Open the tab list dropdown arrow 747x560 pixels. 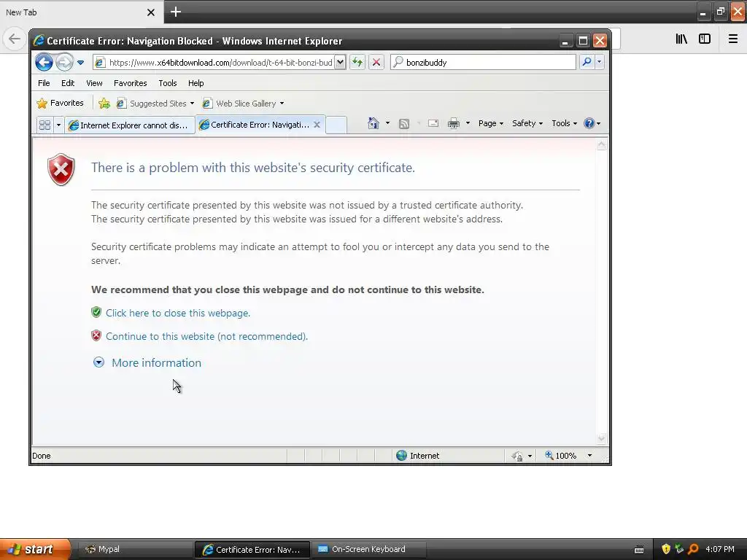pyautogui.click(x=58, y=125)
